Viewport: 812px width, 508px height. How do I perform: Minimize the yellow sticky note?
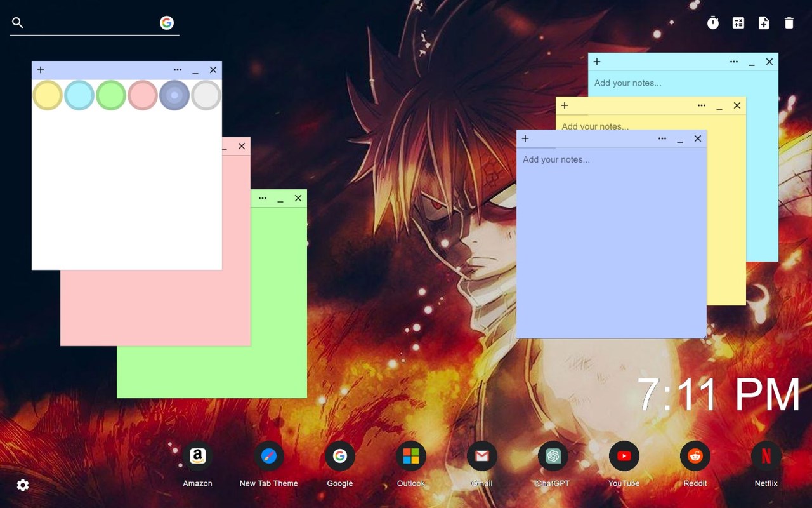[719, 106]
